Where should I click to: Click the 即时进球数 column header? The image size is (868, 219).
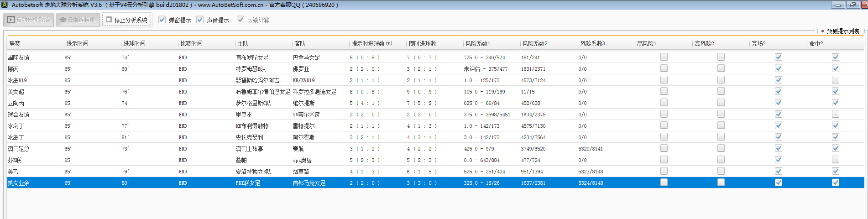pos(422,43)
